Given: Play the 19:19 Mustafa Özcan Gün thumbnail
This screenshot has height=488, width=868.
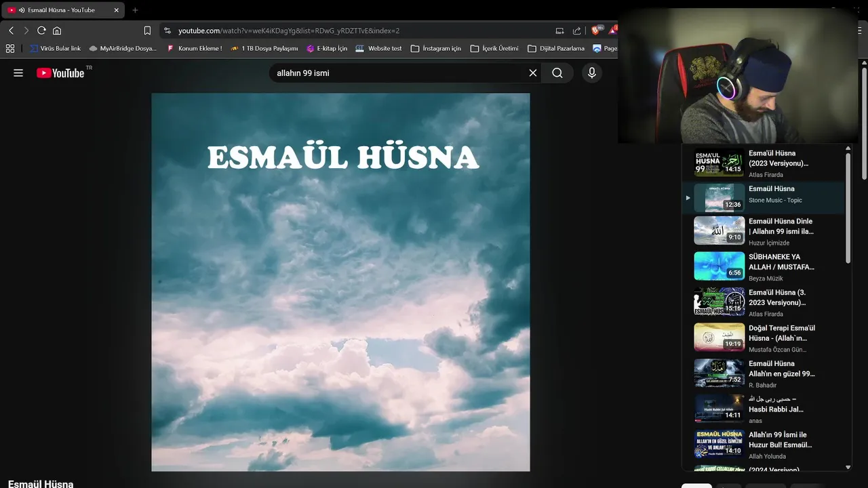Looking at the screenshot, I should click(719, 337).
